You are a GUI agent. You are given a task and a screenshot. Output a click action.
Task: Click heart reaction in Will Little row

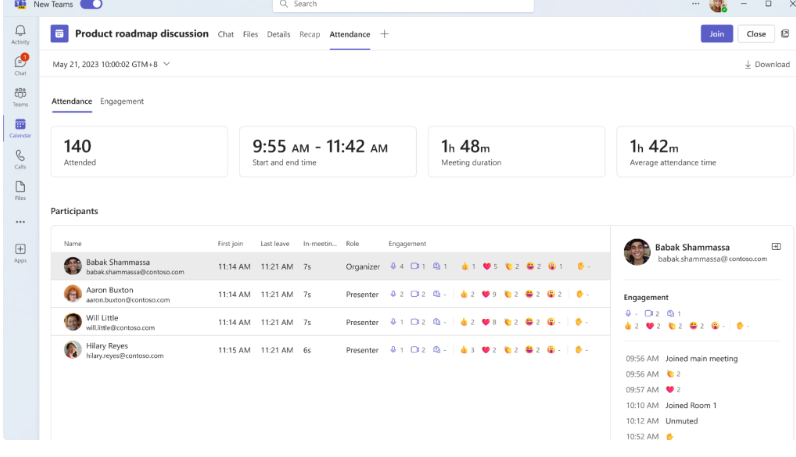(486, 322)
